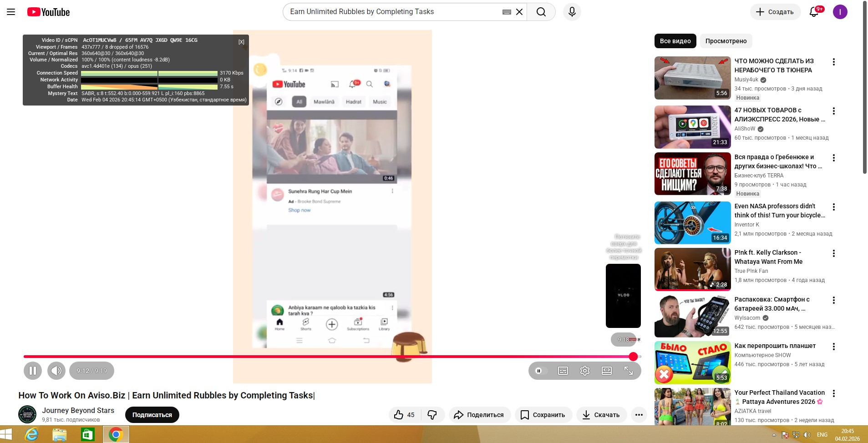
Task: Open the TV tuner video thumbnail
Action: pyautogui.click(x=693, y=78)
